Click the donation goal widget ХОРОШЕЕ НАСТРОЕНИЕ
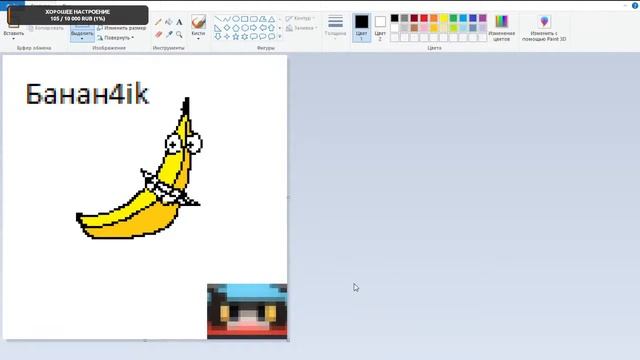 coord(78,15)
